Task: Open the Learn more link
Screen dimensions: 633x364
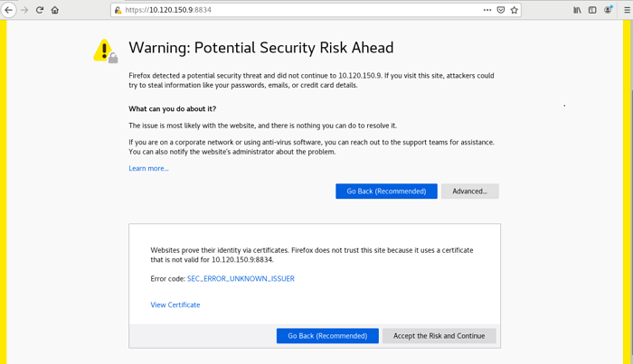Action: click(148, 168)
